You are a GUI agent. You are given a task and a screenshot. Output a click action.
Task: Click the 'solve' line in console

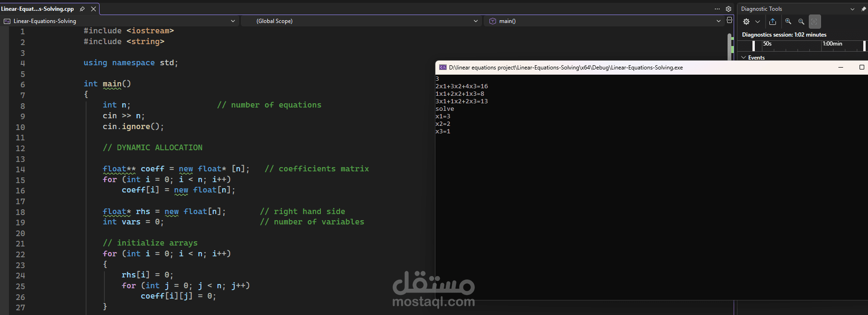(445, 109)
